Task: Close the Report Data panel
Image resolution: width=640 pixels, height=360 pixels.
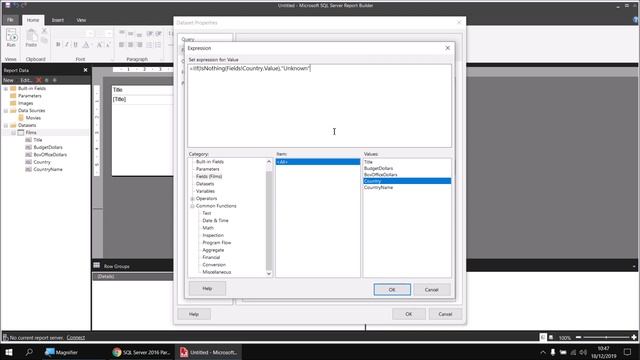Action: pyautogui.click(x=85, y=70)
